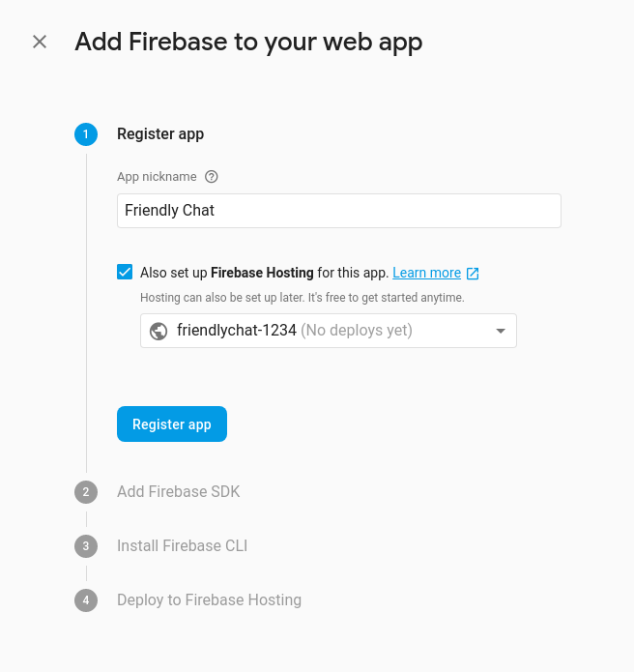
Task: Open the Learn more link
Action: click(426, 273)
